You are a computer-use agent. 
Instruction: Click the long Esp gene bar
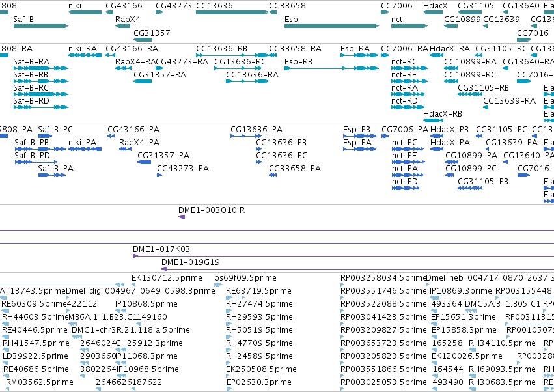(331, 26)
